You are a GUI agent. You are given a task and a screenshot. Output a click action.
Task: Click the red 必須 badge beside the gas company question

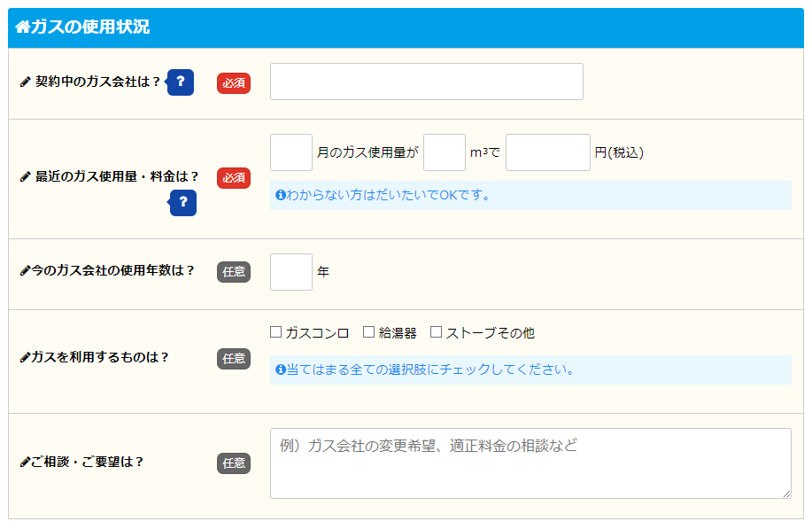pyautogui.click(x=232, y=82)
